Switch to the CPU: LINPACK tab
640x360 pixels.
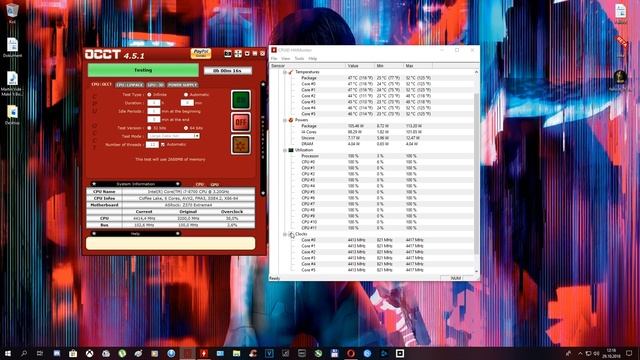pos(129,84)
